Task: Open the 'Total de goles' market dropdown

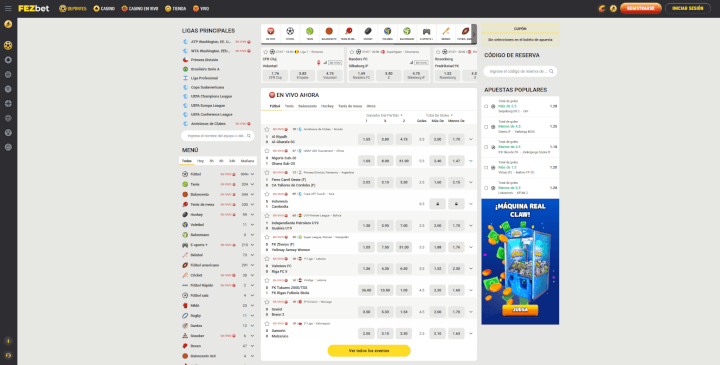Action: tap(439, 115)
